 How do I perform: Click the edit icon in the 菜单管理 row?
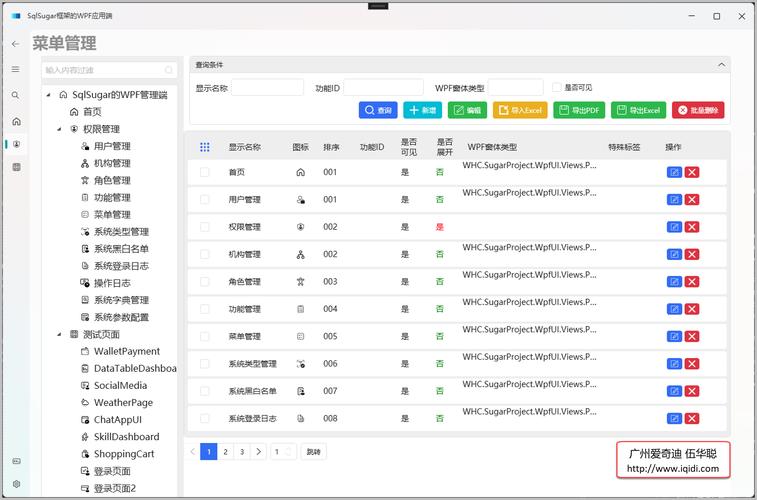click(x=674, y=336)
